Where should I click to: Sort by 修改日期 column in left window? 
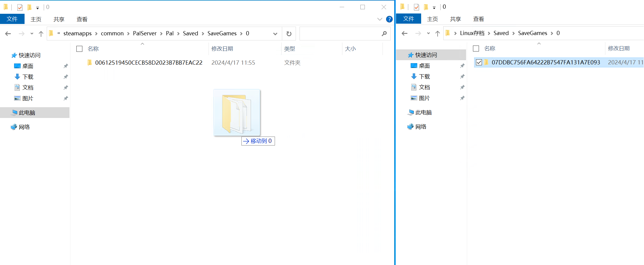click(222, 49)
